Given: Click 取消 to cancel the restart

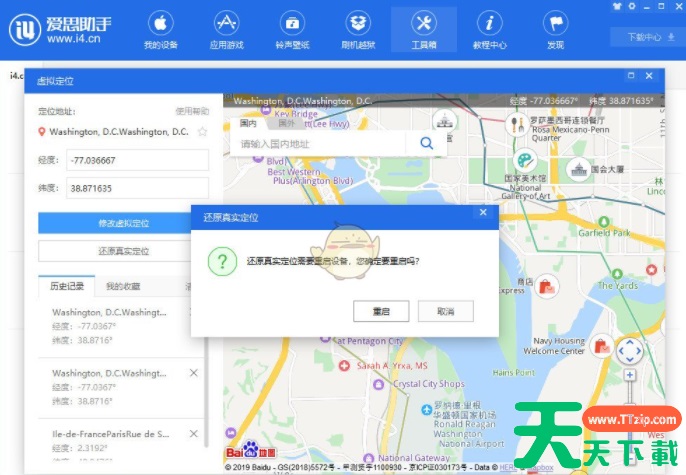Looking at the screenshot, I should point(445,311).
